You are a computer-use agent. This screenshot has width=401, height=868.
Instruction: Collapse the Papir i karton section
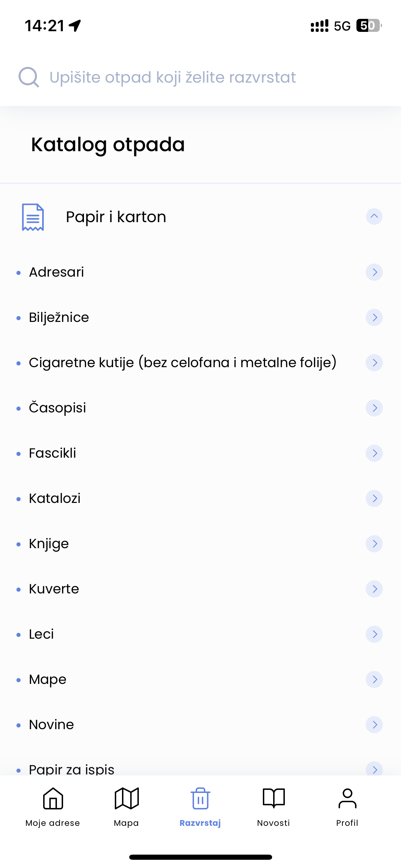[x=374, y=216]
